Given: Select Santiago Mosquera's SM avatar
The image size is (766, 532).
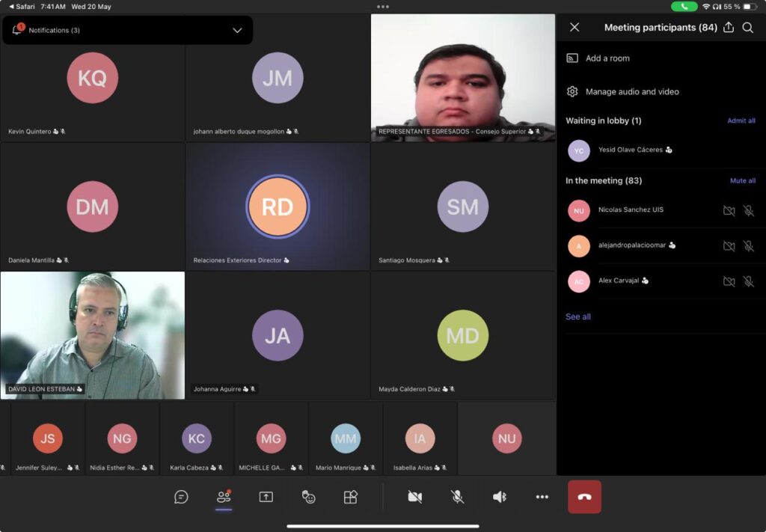Looking at the screenshot, I should [x=462, y=207].
